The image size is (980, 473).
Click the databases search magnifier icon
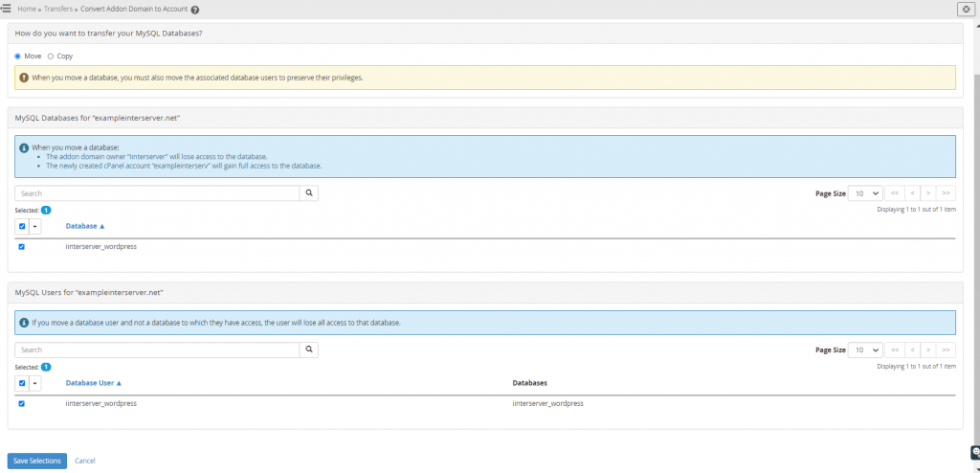pyautogui.click(x=309, y=193)
